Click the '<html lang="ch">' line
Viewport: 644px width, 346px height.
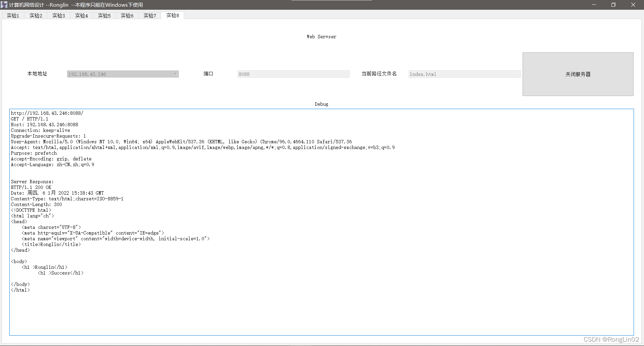tap(33, 216)
